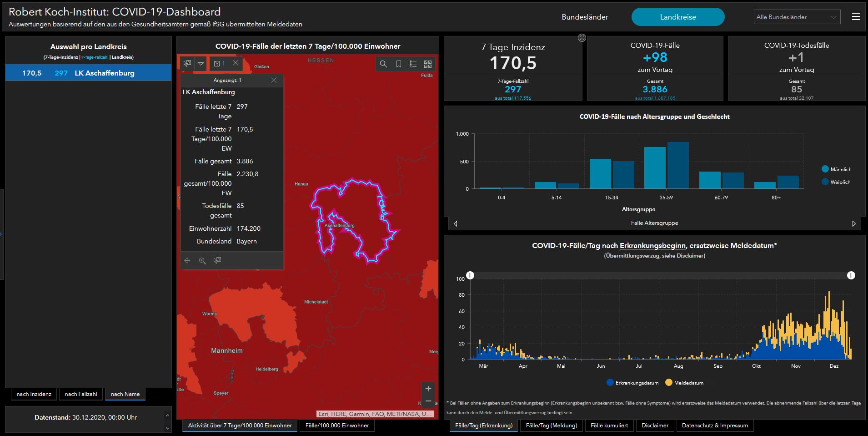The height and width of the screenshot is (436, 868).
Task: Switch to Fälle/Tag (Meldung) tab
Action: click(x=551, y=426)
